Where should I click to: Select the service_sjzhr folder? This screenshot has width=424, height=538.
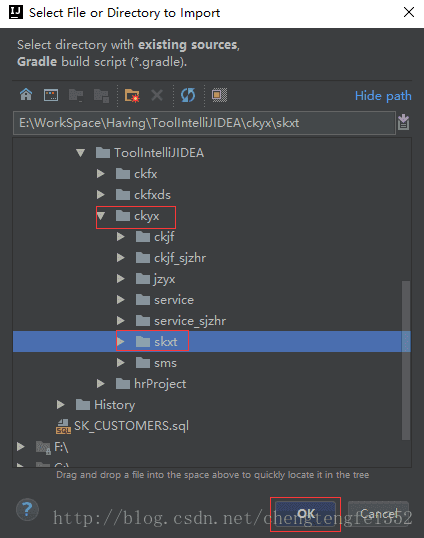click(190, 321)
